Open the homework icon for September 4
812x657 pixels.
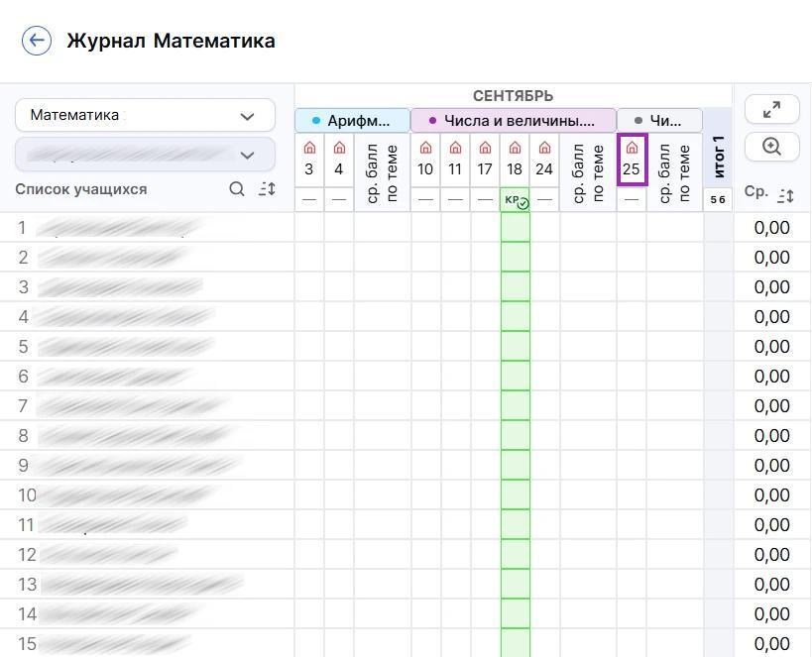[339, 148]
